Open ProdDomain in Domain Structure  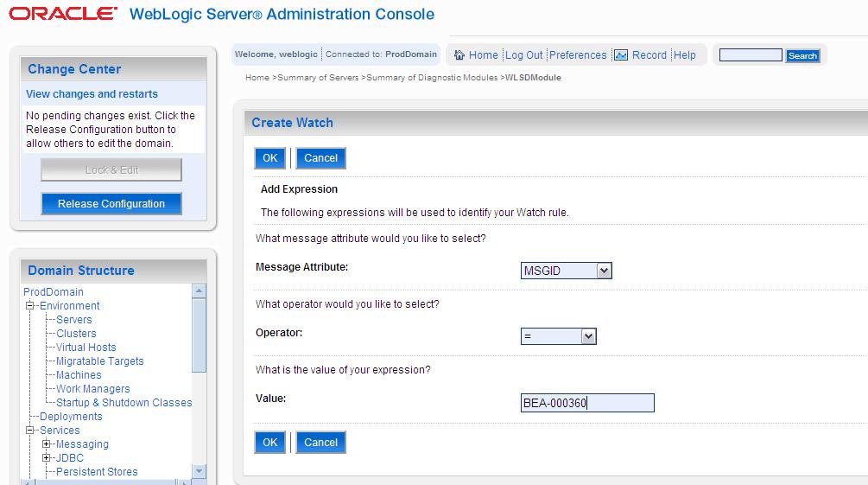point(54,291)
